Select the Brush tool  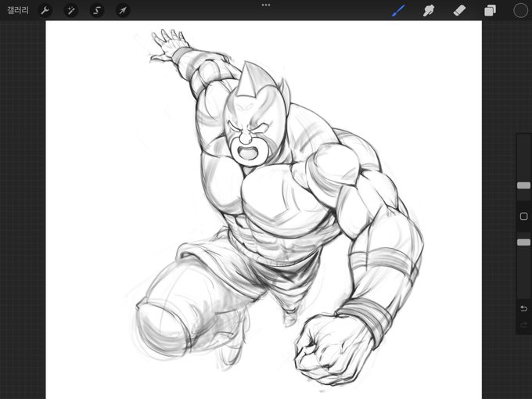click(399, 10)
